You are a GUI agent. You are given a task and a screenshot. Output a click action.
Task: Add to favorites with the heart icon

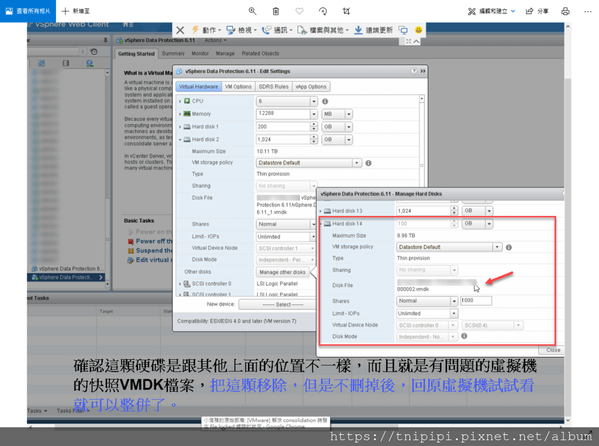coord(299,11)
